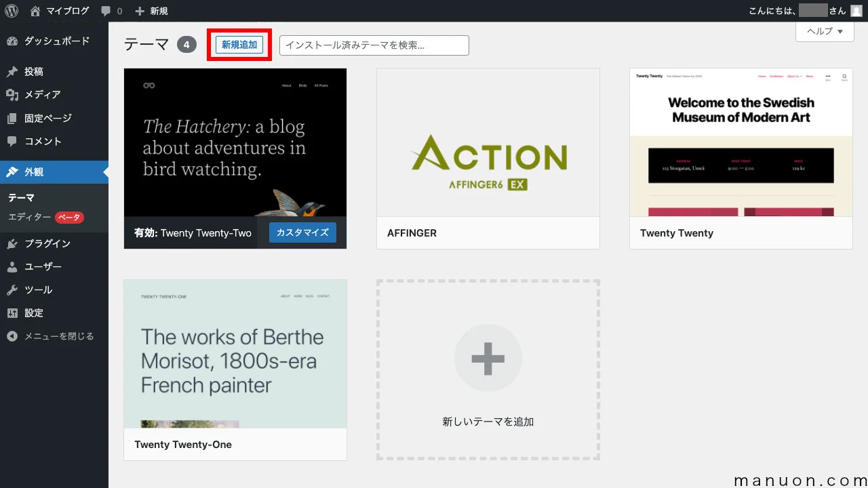Select the Twenty Twenty-One theme thumbnail

[235, 354]
